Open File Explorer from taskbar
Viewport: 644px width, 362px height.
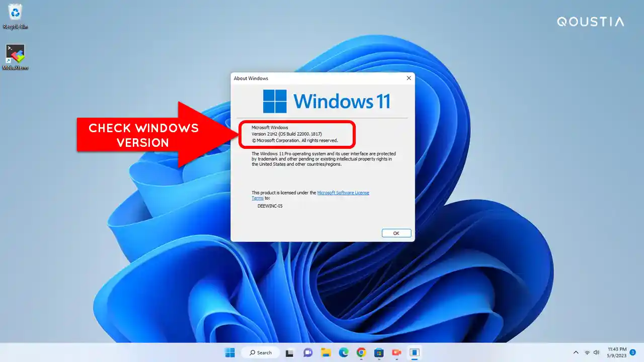point(326,352)
